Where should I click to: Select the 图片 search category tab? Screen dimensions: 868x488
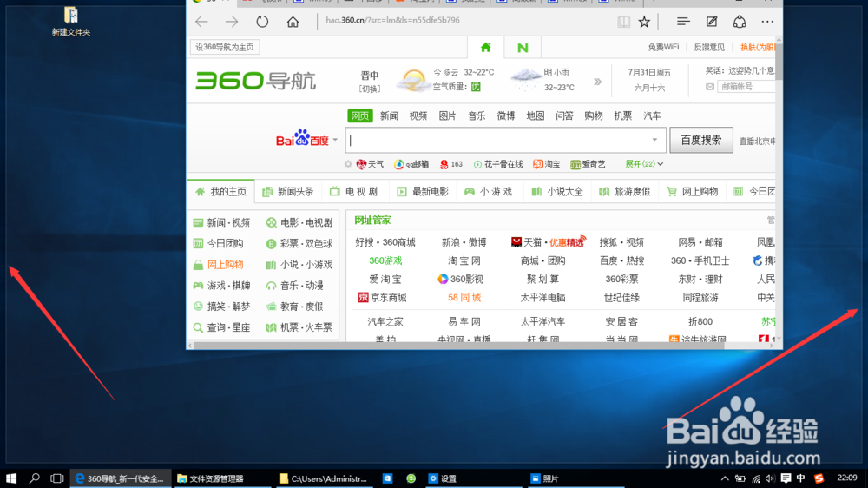coord(447,115)
